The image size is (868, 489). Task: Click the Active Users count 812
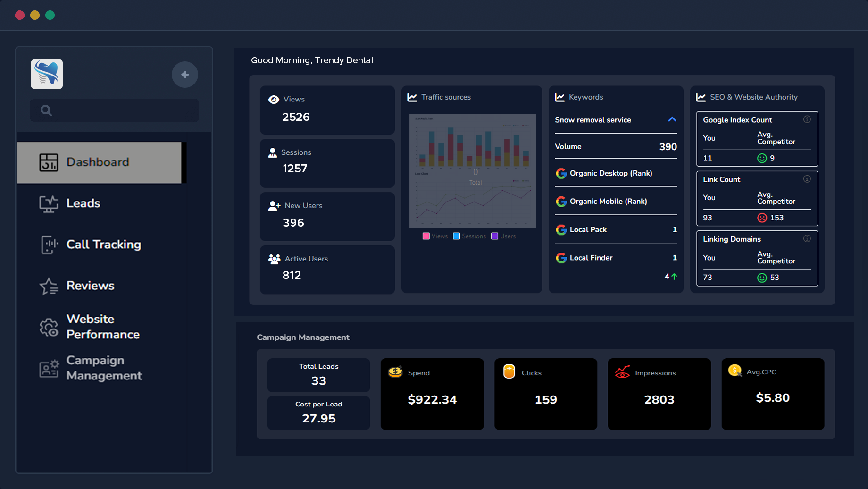click(292, 275)
